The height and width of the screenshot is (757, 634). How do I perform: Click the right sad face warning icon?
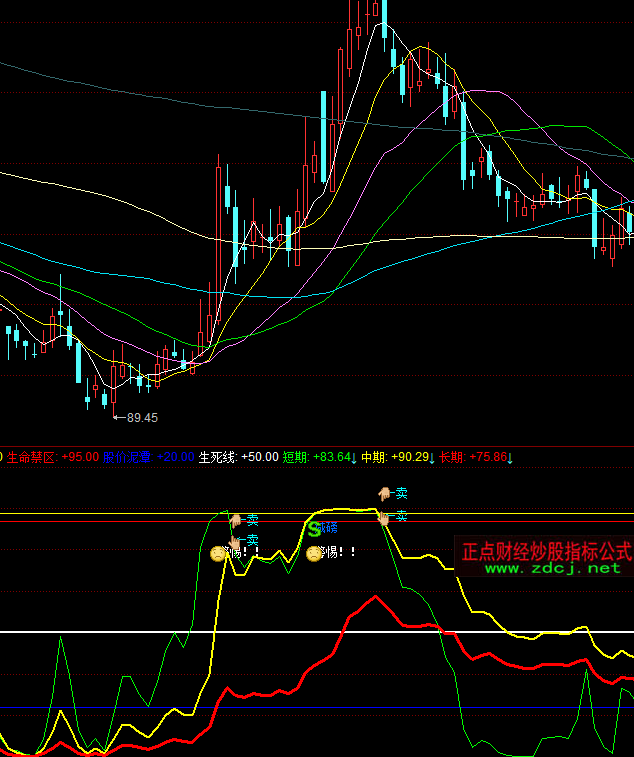coord(313,553)
